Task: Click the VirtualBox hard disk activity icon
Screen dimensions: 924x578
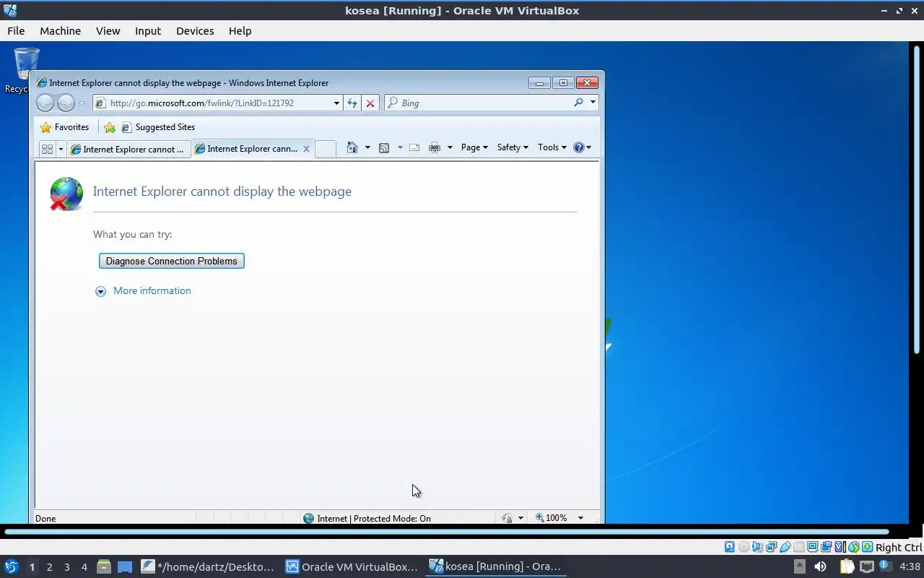Action: coord(730,547)
